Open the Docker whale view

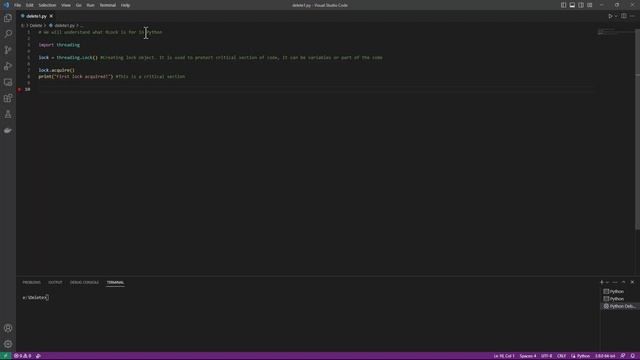(x=8, y=131)
